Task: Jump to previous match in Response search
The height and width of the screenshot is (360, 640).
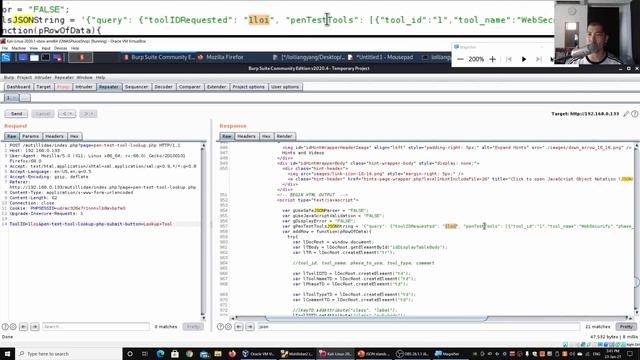Action: pyautogui.click(x=239, y=327)
